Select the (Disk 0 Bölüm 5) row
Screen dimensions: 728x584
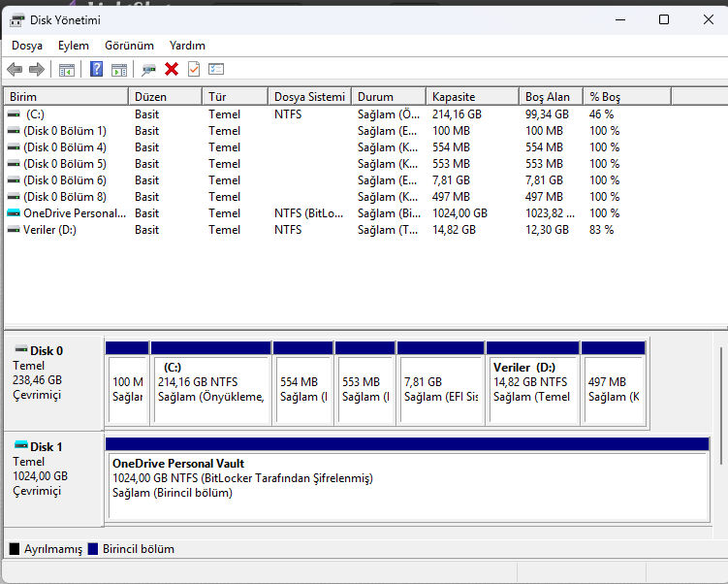pyautogui.click(x=339, y=164)
